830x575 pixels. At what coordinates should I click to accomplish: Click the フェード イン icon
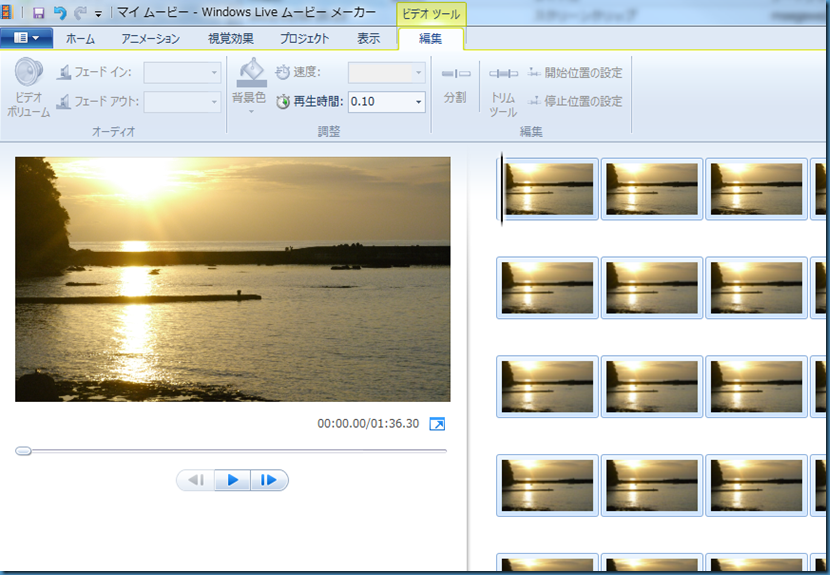coord(64,72)
